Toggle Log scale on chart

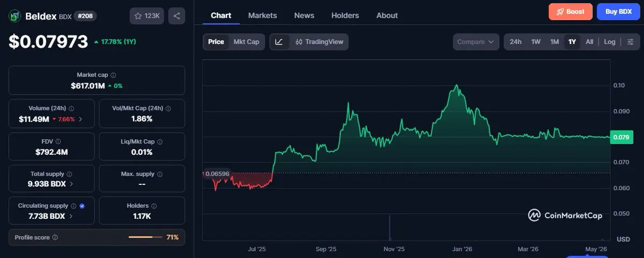[610, 42]
